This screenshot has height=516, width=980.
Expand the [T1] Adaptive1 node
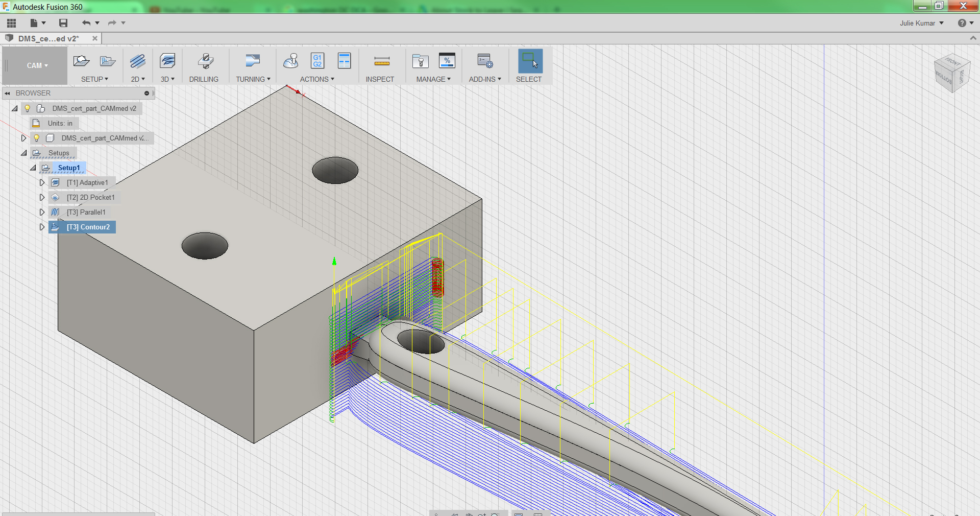pos(42,182)
